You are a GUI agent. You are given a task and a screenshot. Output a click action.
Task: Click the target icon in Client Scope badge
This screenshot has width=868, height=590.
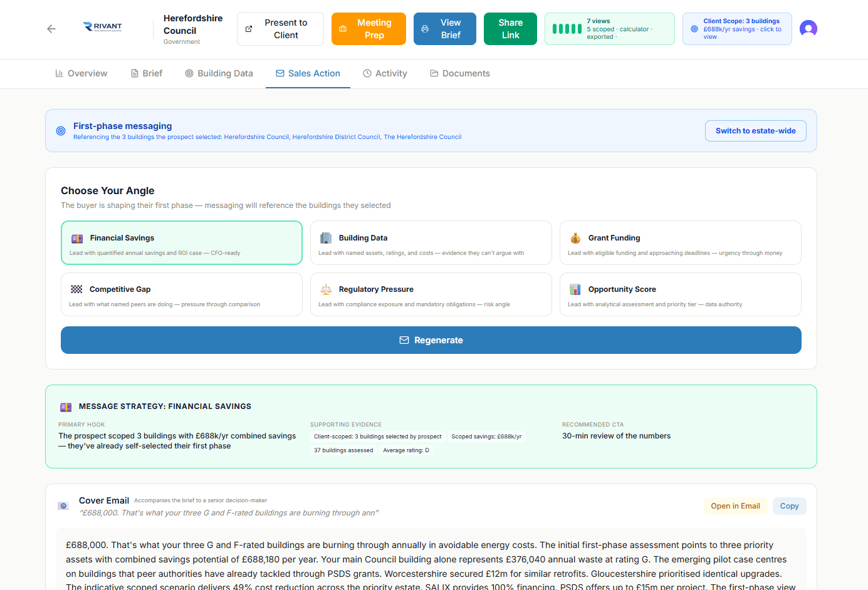pyautogui.click(x=694, y=29)
